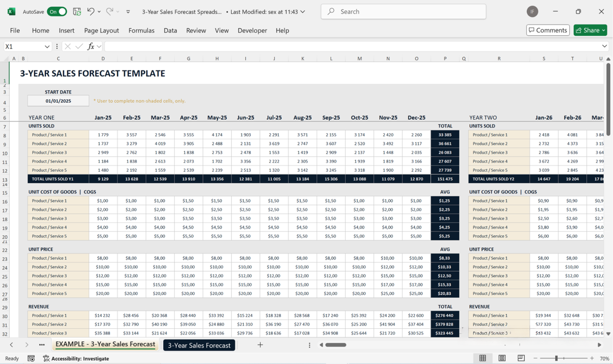Click horizontal scrollbar right arrow
613x364 pixels.
coord(599,345)
